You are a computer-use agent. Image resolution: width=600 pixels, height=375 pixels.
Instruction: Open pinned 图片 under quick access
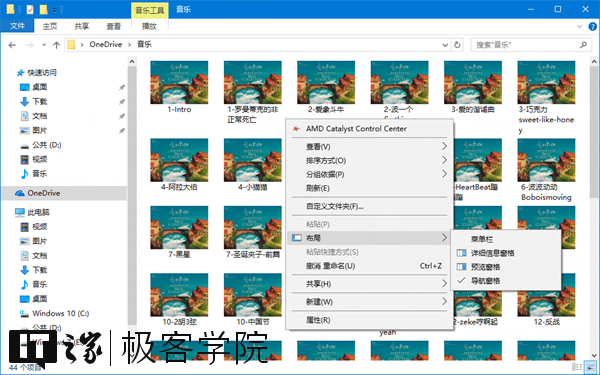39,130
